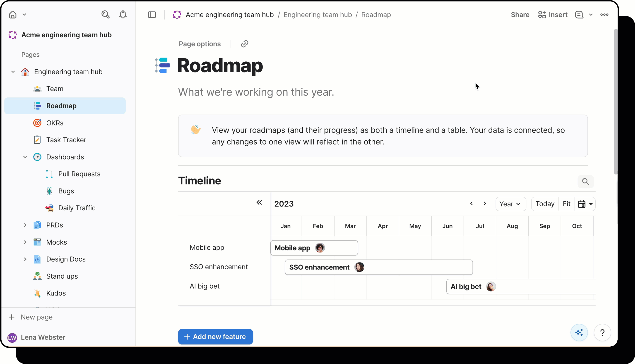Click the Share button
This screenshot has width=635, height=364.
[x=520, y=15]
